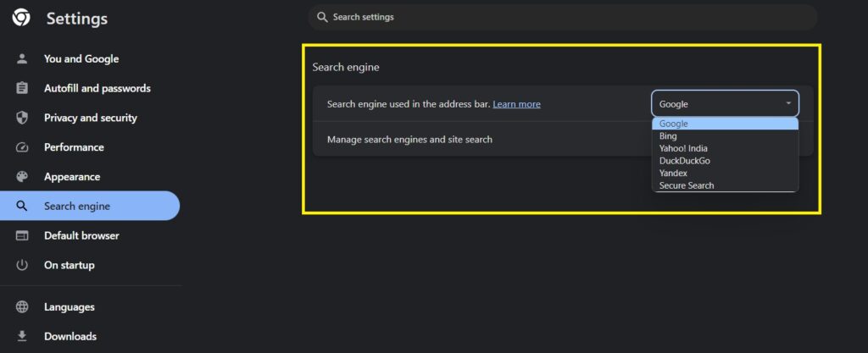The width and height of the screenshot is (868, 353).
Task: Select Yandex from the options
Action: click(x=726, y=173)
